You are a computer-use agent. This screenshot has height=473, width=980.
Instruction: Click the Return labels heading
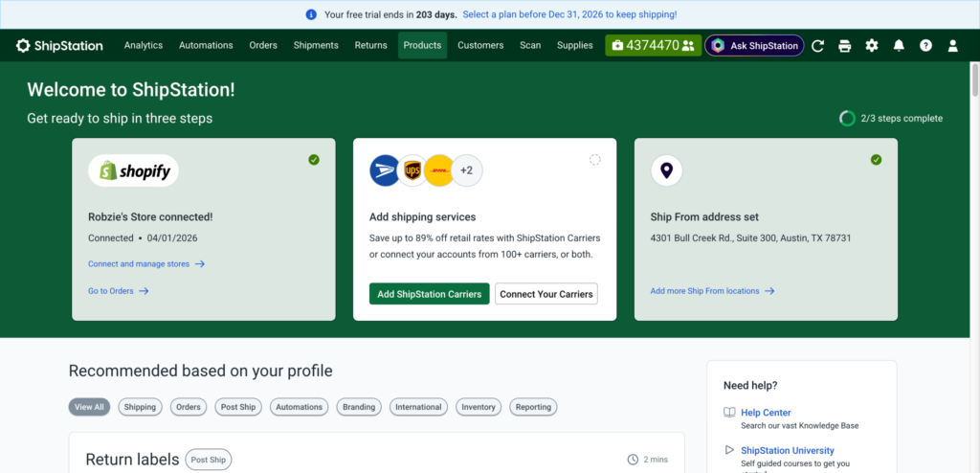tap(132, 460)
